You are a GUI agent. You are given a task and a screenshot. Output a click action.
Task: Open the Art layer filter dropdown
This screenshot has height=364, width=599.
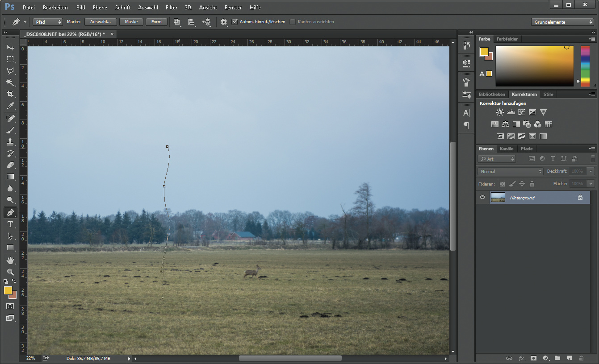click(497, 159)
